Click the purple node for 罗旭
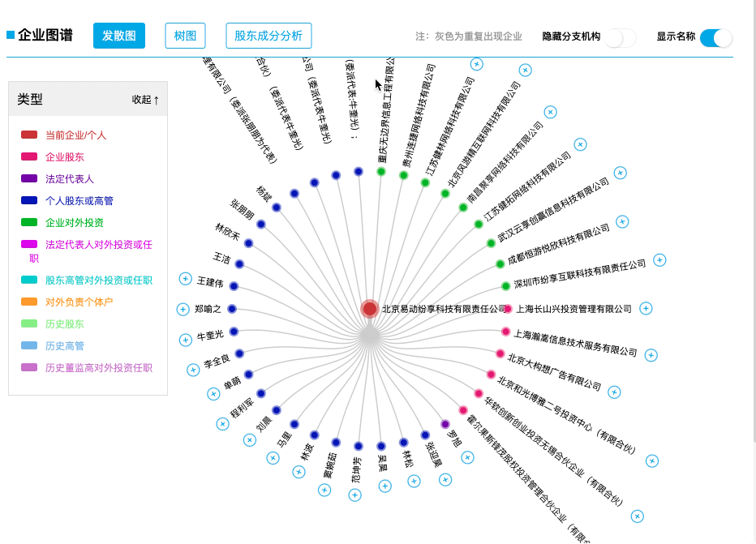756x544 pixels. [445, 424]
